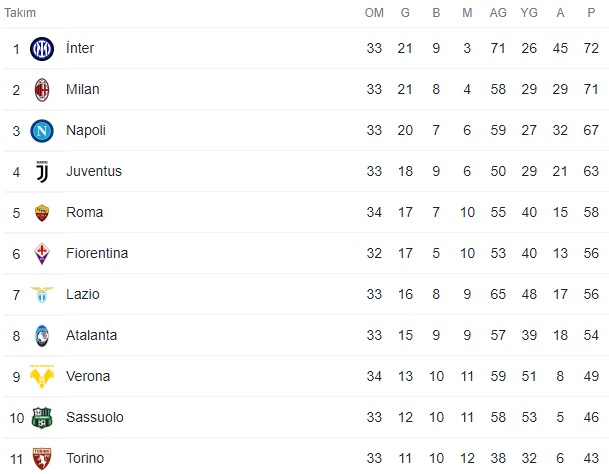
Task: Open the Juventus team name link
Action: tap(94, 171)
